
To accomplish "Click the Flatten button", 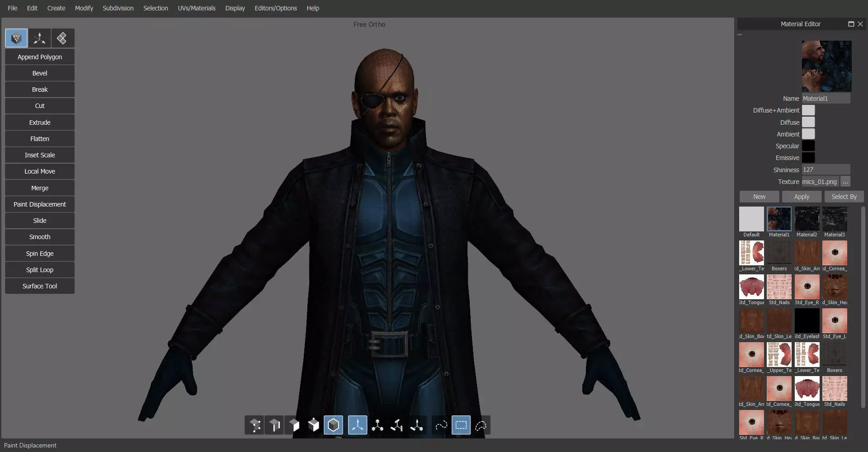I will 40,139.
